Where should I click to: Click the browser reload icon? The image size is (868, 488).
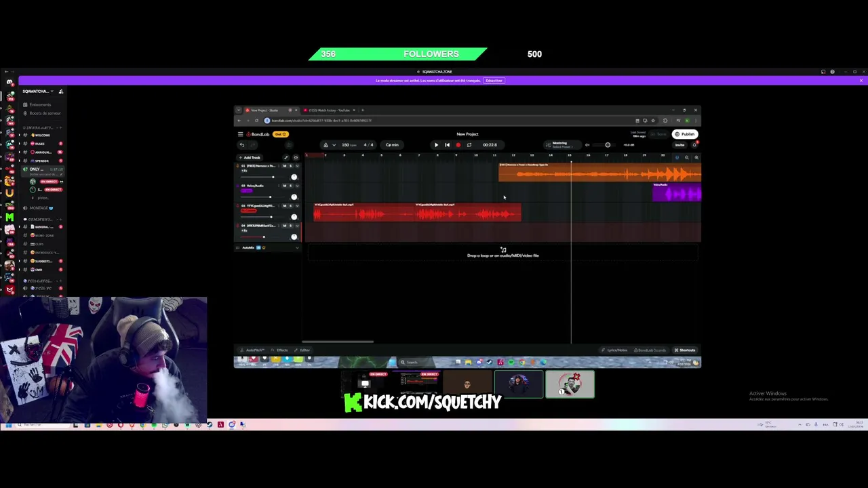tap(256, 121)
